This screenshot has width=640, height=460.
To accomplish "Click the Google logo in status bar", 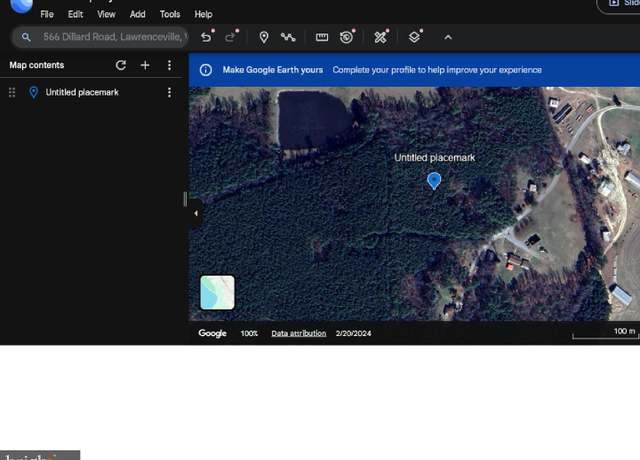I will (212, 333).
